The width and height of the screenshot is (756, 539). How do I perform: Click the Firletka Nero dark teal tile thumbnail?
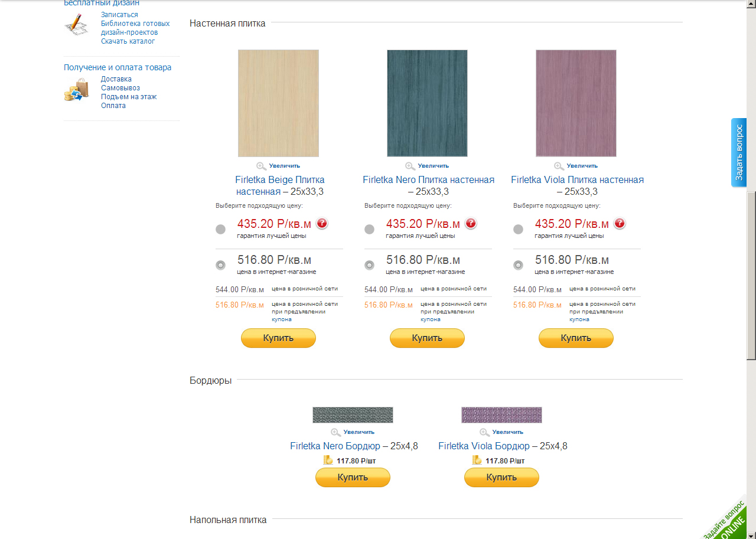tap(427, 103)
